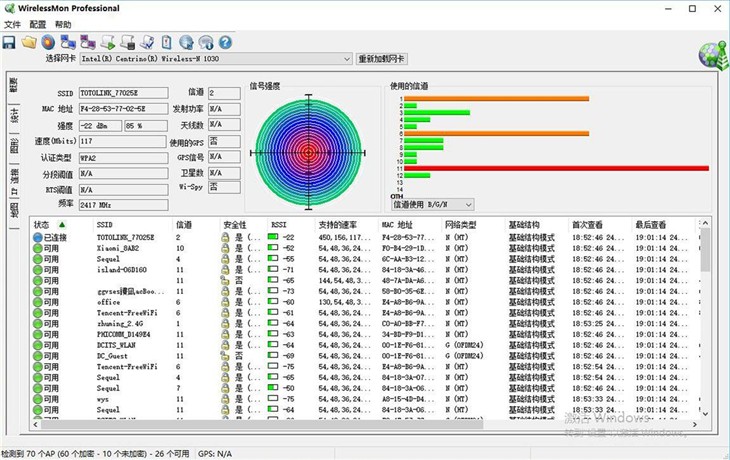
Task: Click the orange round globe toolbar icon
Action: tap(48, 42)
